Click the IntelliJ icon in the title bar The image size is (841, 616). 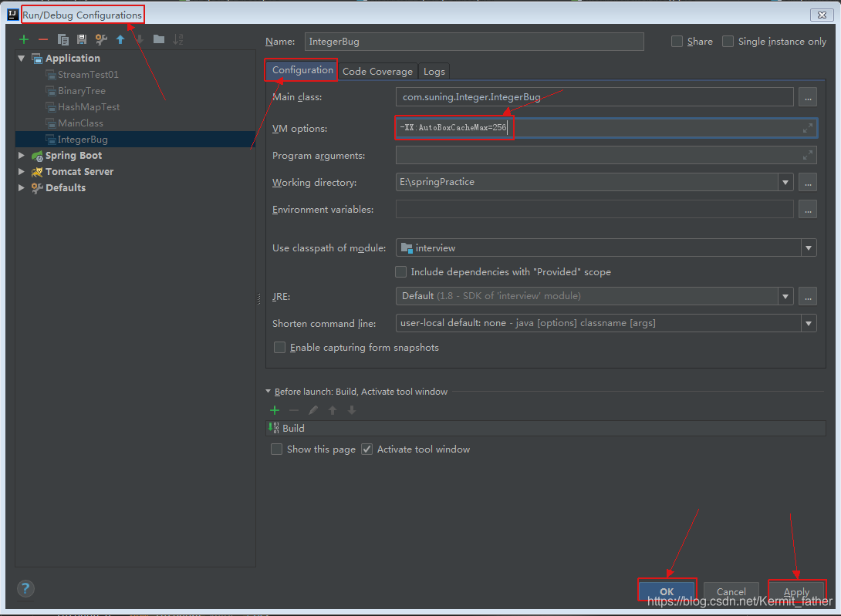coord(13,15)
